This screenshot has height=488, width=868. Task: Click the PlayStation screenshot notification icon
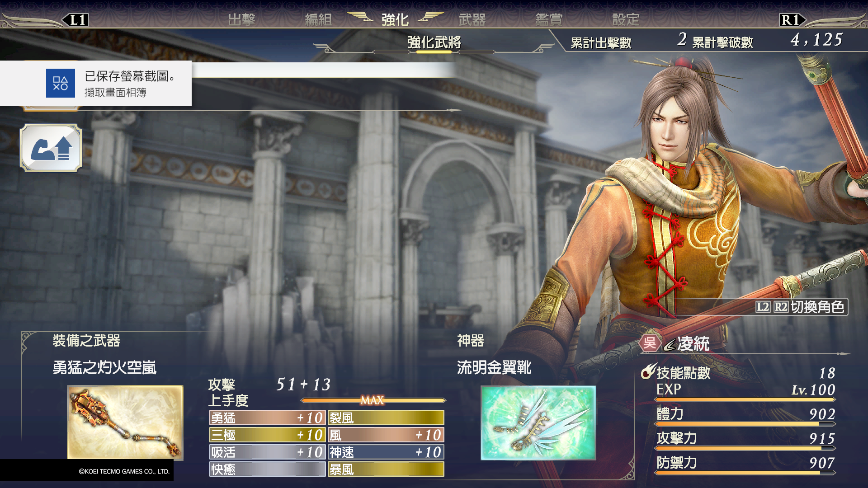[61, 83]
